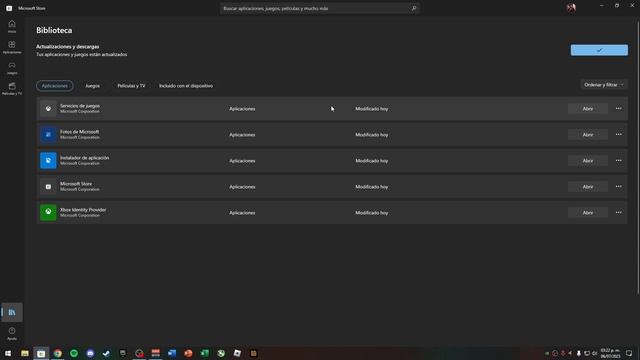Screen dimensions: 640x360
Task: Click Abrir for Fotos de Microsoft
Action: coord(588,135)
